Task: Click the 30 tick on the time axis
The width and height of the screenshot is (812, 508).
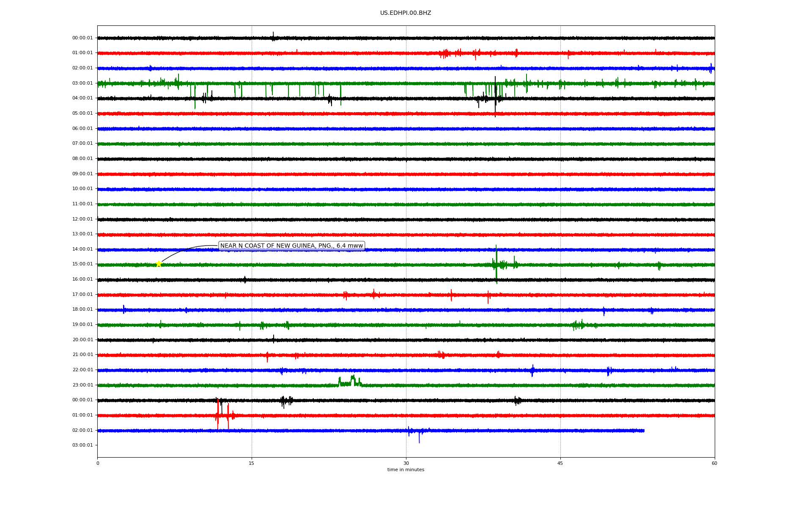Action: tap(406, 463)
